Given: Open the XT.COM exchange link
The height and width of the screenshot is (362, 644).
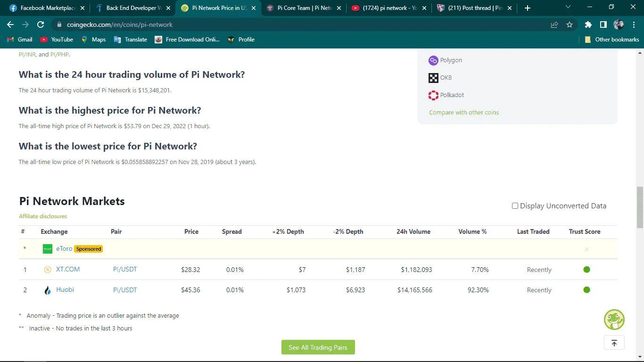Looking at the screenshot, I should tap(68, 269).
